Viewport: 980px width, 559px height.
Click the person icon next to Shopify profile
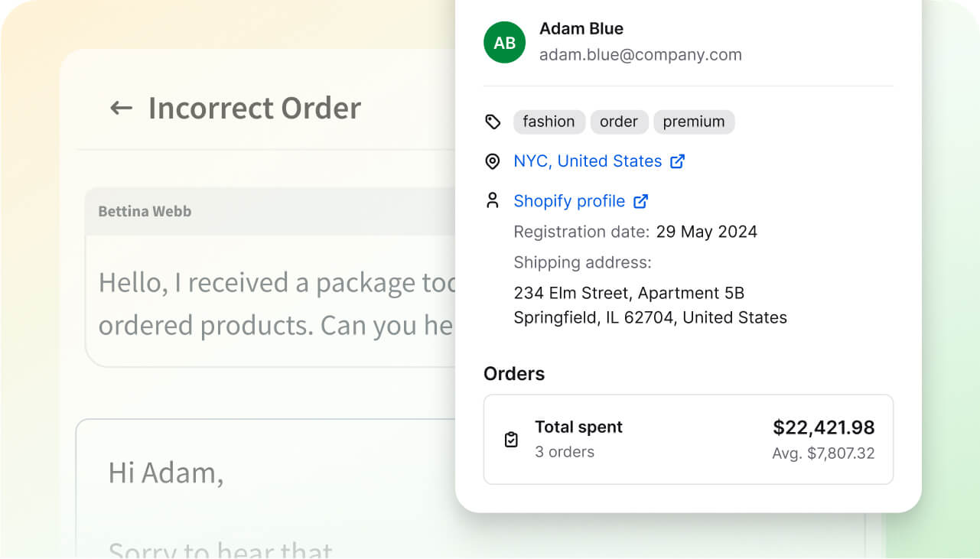click(x=494, y=200)
